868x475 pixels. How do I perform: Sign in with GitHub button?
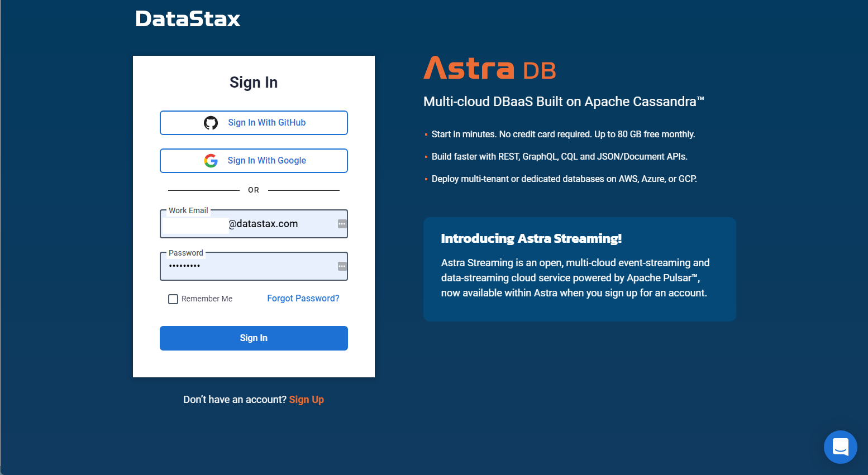tap(254, 123)
